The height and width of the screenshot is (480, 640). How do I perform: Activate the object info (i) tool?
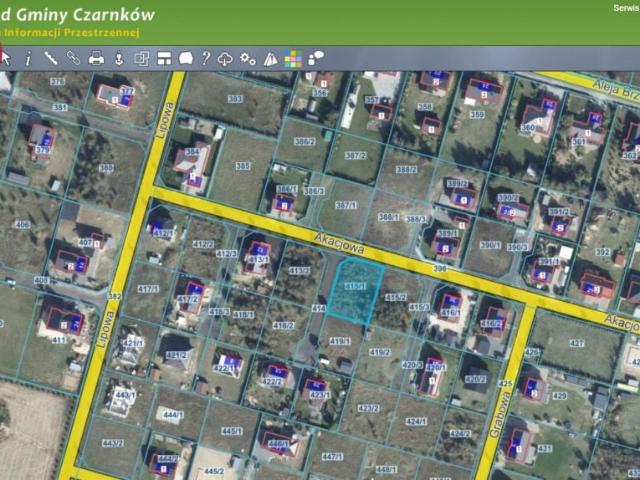point(28,59)
